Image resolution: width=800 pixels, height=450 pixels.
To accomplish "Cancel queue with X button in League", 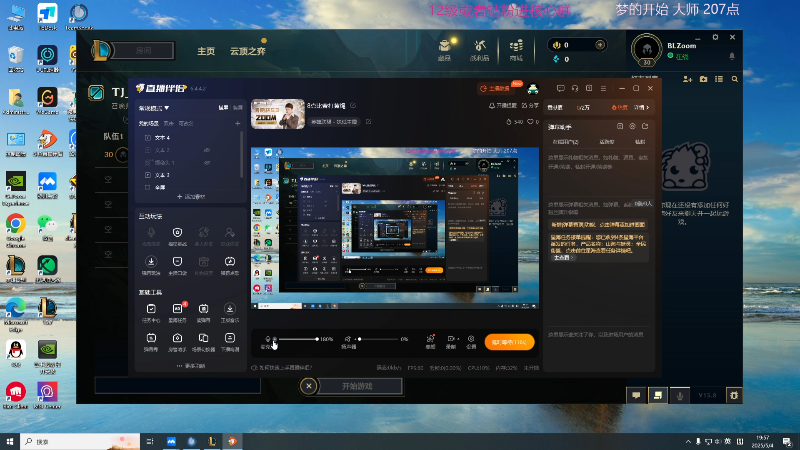I will 309,386.
